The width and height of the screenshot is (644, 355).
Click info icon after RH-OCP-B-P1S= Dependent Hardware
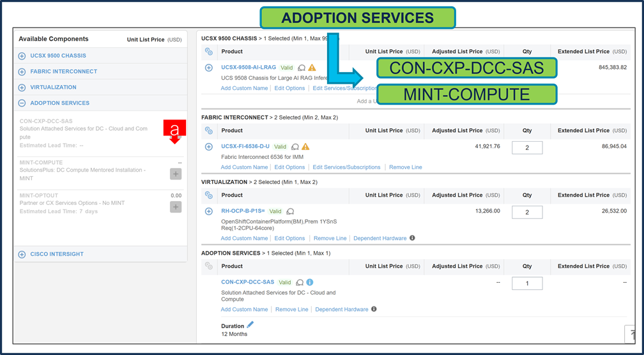(x=412, y=238)
